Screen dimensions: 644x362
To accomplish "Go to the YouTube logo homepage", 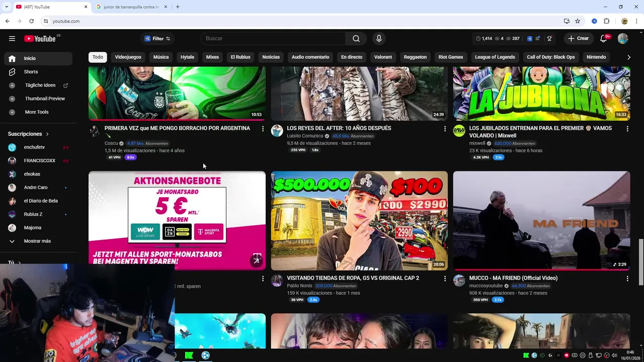I will 40,39.
